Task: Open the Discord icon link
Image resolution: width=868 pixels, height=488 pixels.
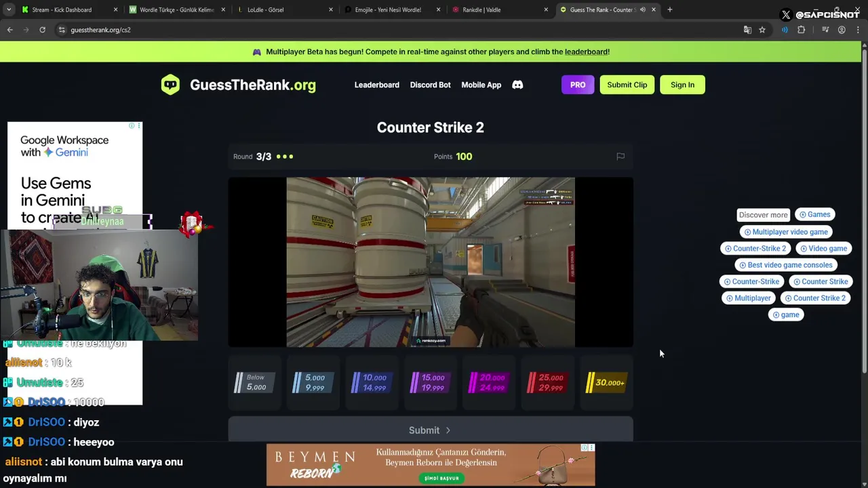Action: [517, 85]
